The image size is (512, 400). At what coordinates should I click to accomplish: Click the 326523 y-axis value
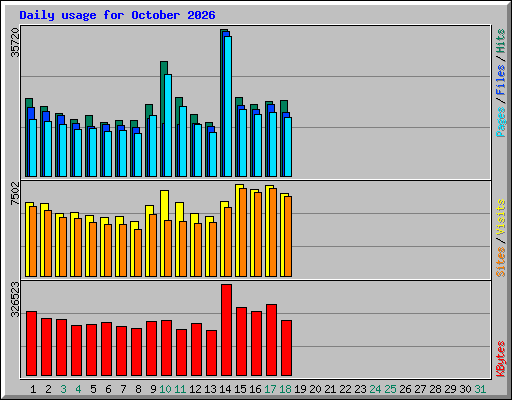15,299
